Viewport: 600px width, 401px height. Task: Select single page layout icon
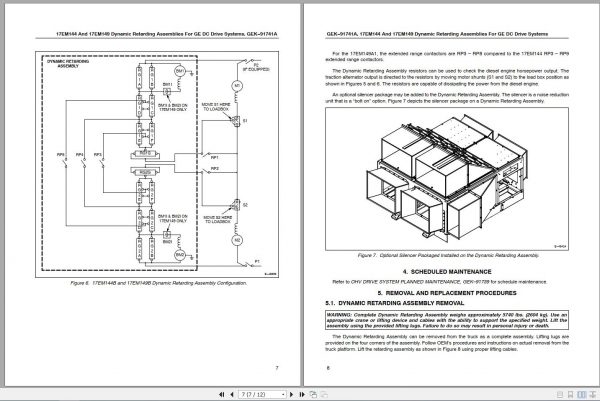[x=560, y=394]
